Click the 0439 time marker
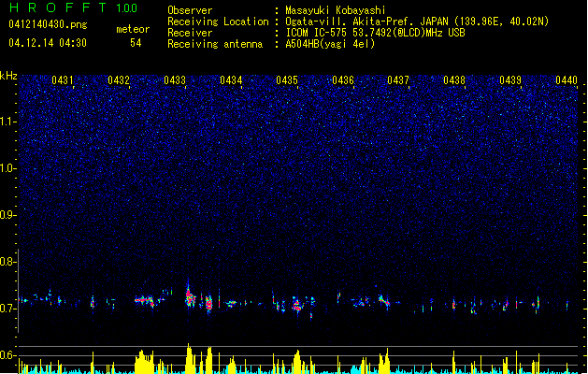The image size is (588, 374). pyautogui.click(x=510, y=80)
